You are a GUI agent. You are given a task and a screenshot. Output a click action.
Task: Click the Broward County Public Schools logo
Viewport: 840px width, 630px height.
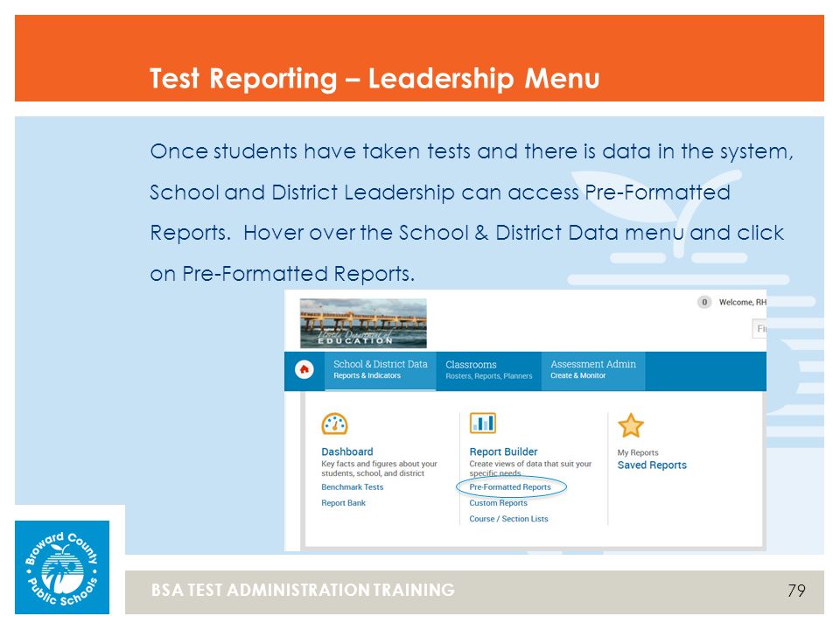click(x=62, y=567)
